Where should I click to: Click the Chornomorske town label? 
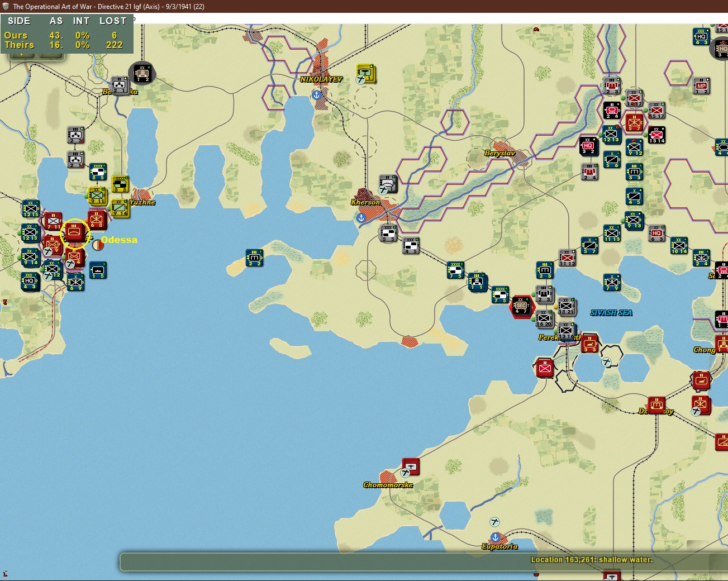tap(388, 485)
